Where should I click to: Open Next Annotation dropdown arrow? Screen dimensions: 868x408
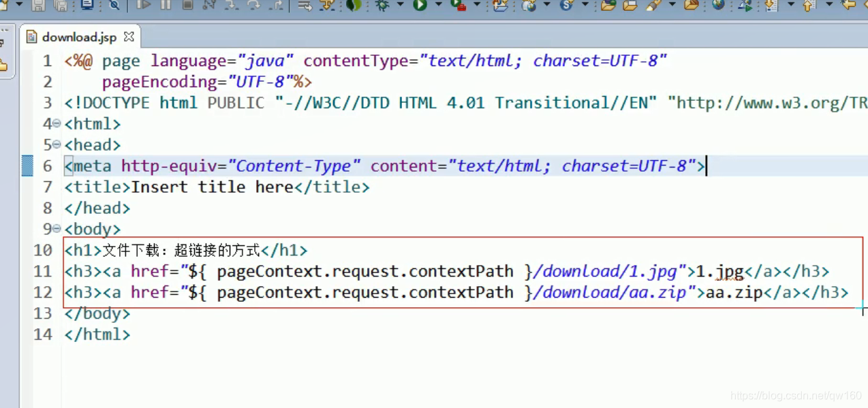(x=790, y=5)
